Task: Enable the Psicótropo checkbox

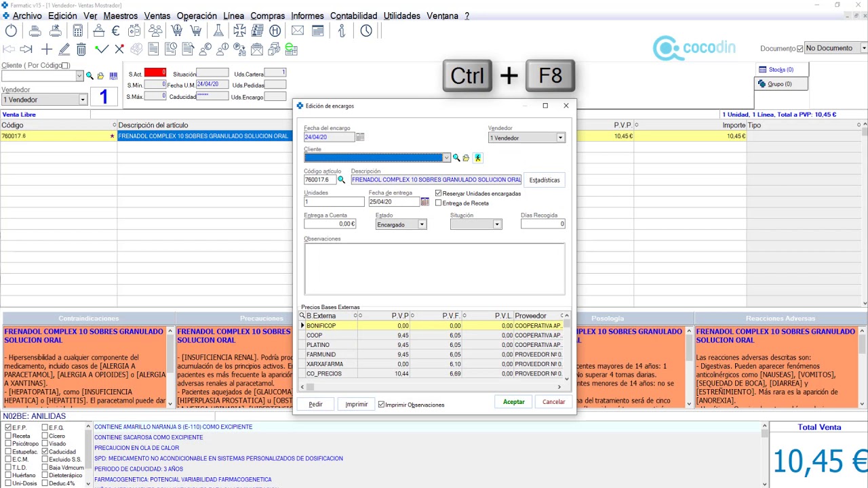Action: pos(8,443)
